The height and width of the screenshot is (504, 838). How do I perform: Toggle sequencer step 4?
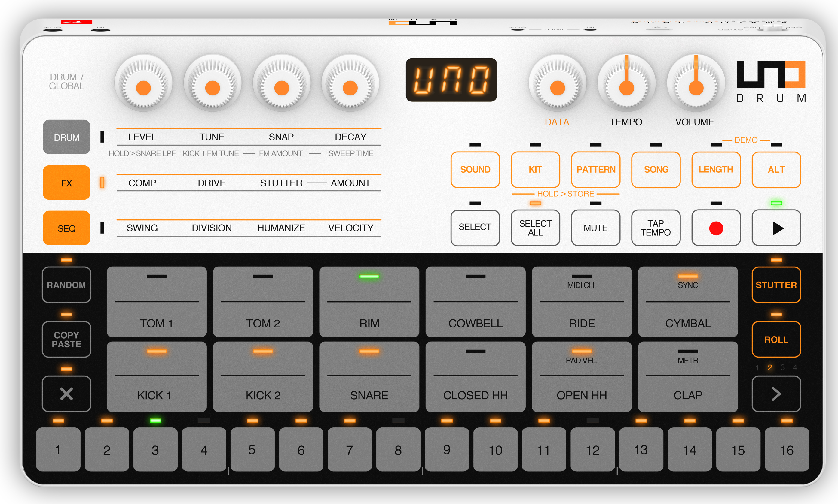pyautogui.click(x=203, y=449)
